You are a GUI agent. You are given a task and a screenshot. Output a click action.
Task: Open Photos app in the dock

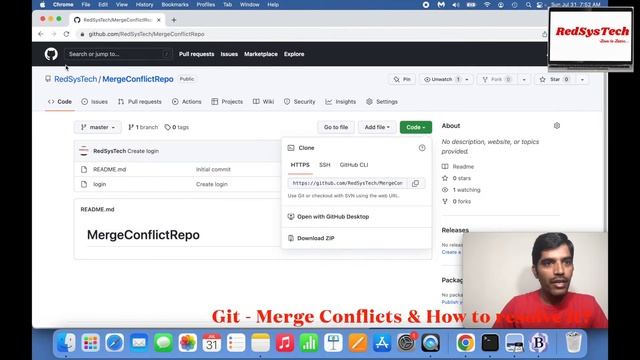pyautogui.click(x=188, y=342)
